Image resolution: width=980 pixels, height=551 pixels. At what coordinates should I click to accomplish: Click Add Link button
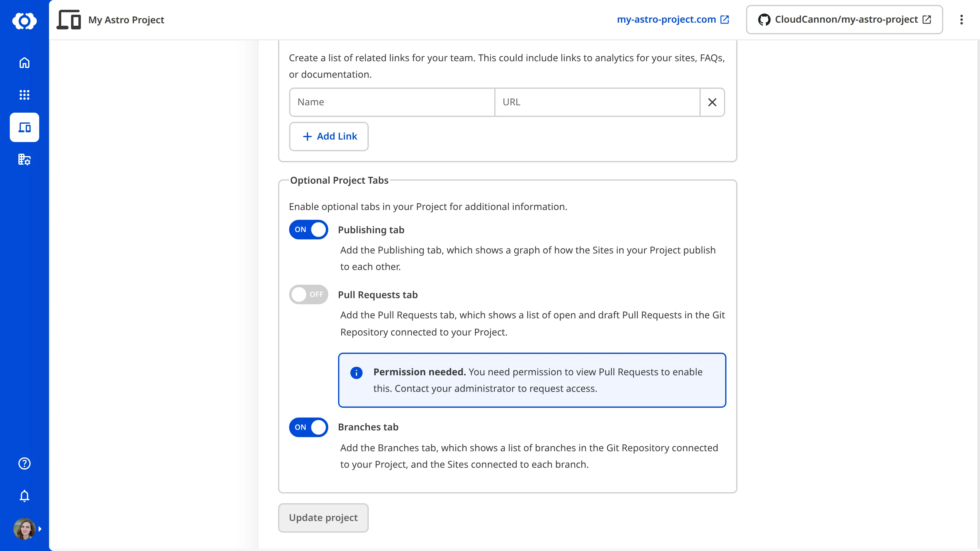tap(329, 137)
